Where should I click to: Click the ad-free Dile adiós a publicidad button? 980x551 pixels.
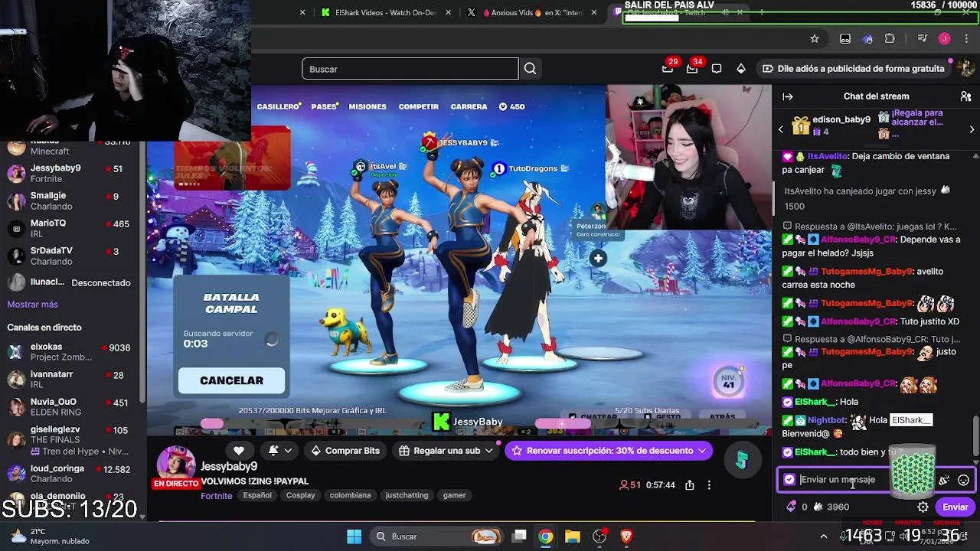point(854,69)
